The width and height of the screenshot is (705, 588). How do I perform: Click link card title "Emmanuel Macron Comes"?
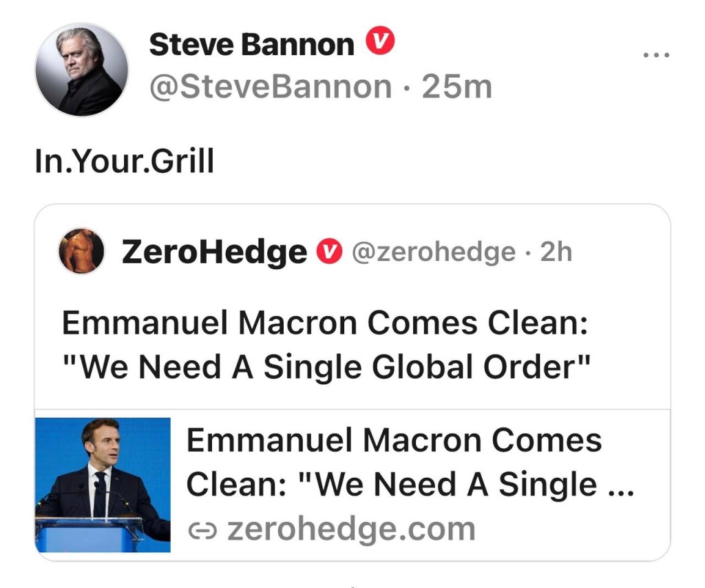point(394,441)
